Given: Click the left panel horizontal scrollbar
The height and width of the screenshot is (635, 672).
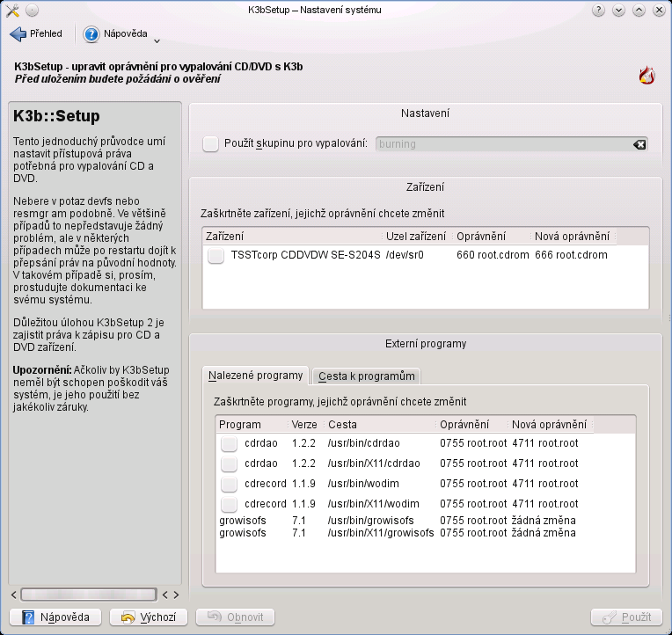Looking at the screenshot, I should [89, 595].
